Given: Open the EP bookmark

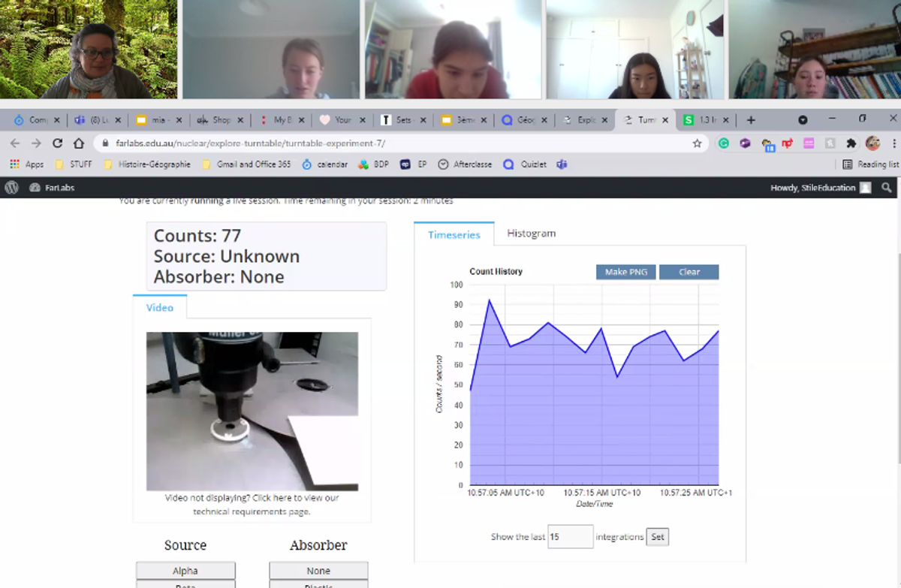Looking at the screenshot, I should (414, 164).
